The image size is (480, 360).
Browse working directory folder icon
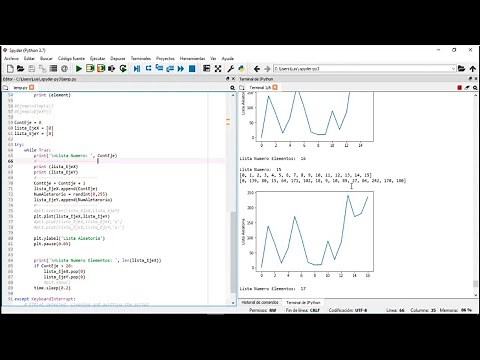click(462, 69)
